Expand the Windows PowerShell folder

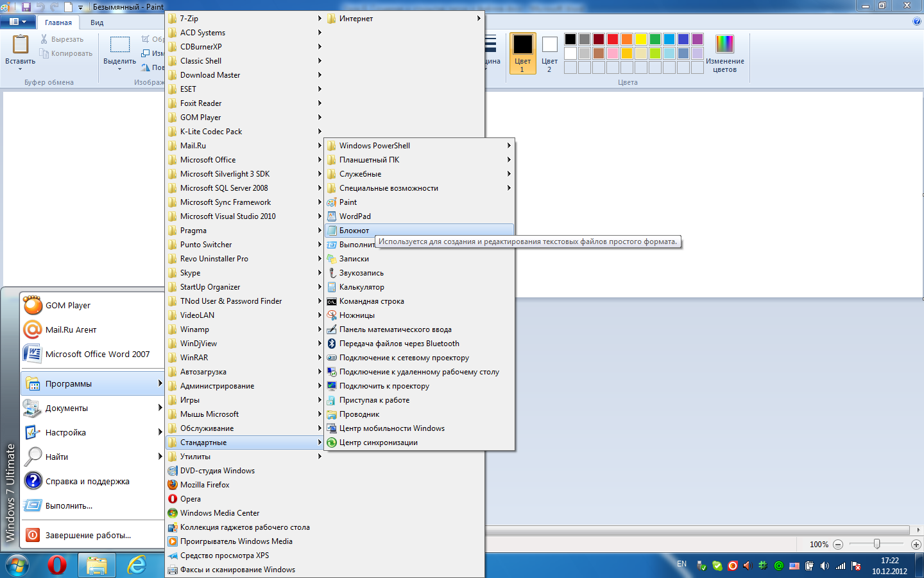tap(419, 146)
